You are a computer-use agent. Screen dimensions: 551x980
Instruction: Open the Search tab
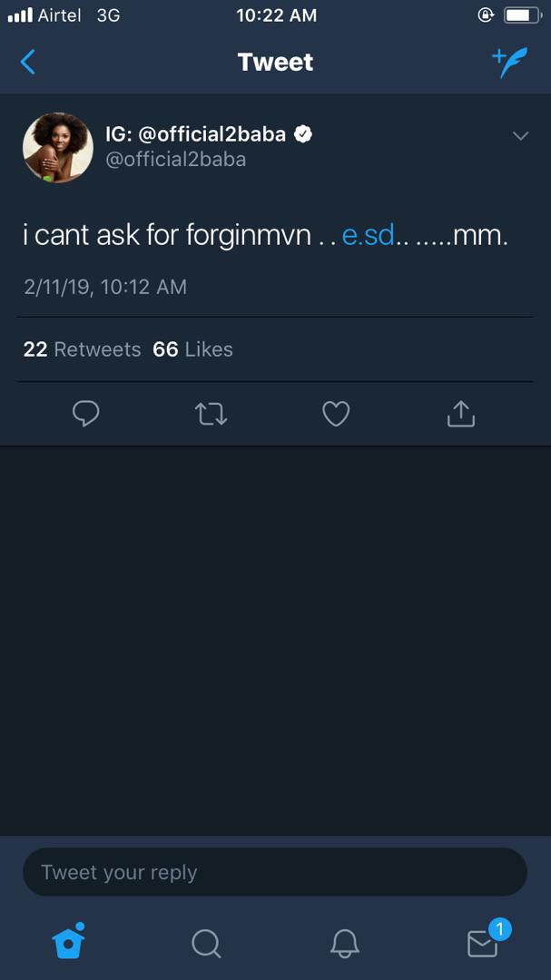[x=206, y=944]
